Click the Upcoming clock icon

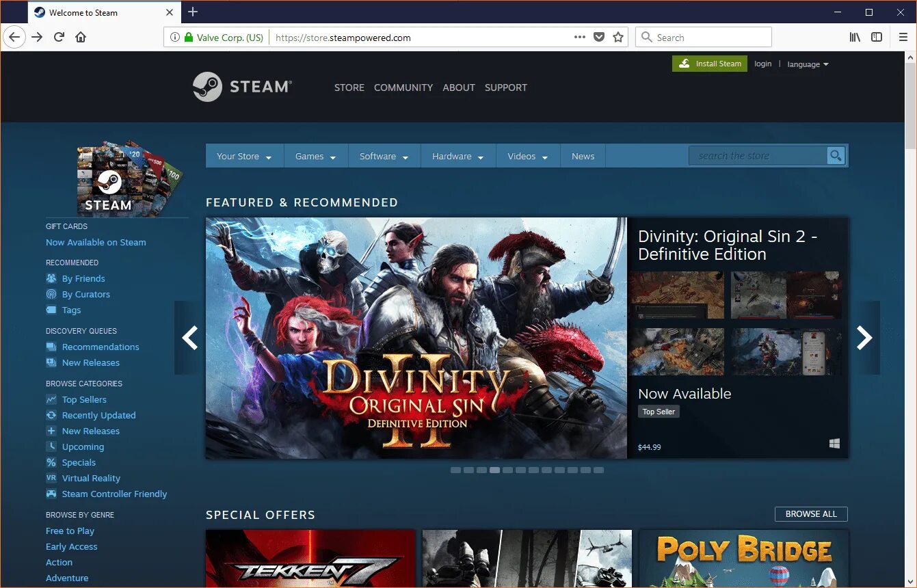51,446
